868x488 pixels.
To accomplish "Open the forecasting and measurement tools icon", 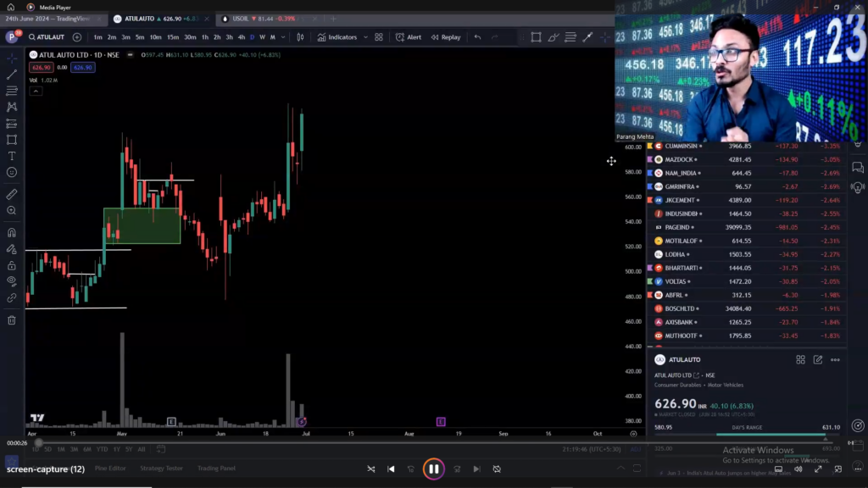I will (12, 124).
